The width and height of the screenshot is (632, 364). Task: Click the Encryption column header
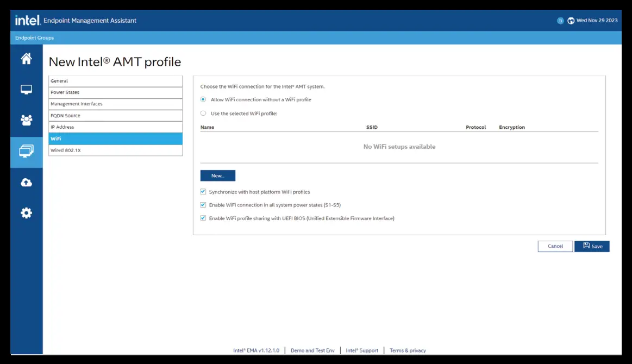coord(512,127)
